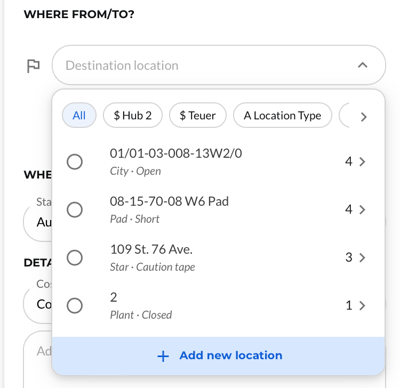Select the All filter chip
Viewport: 400px width, 388px height.
79,115
